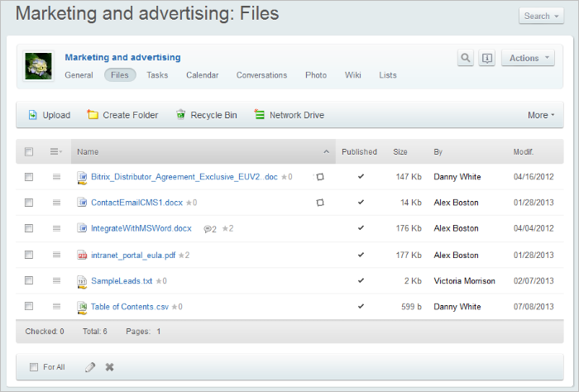Click the pencil edit icon at bottom
The image size is (579, 392).
click(90, 366)
